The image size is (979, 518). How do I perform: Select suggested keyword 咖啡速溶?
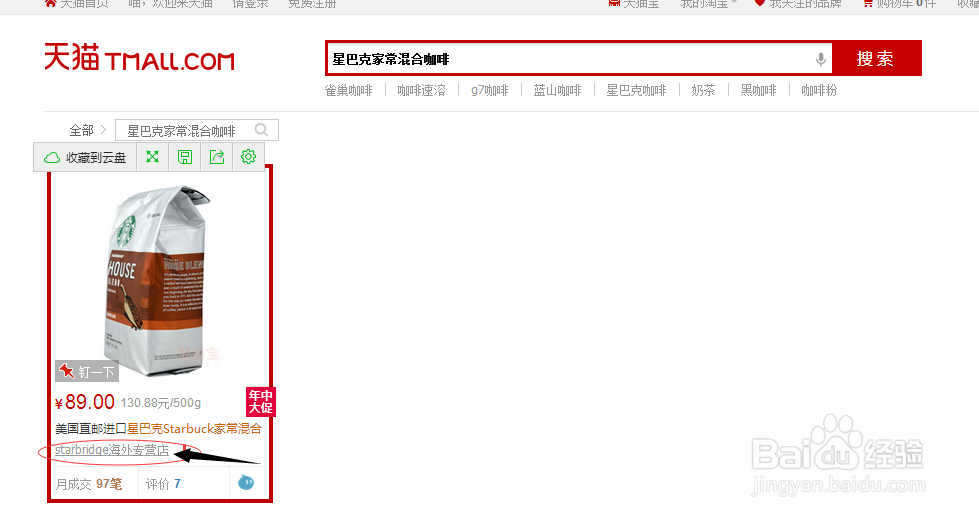tap(421, 90)
